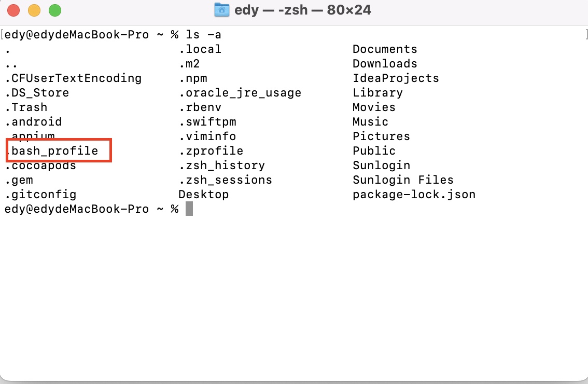Enter full screen with the green button
588x384 pixels.
[x=54, y=10]
